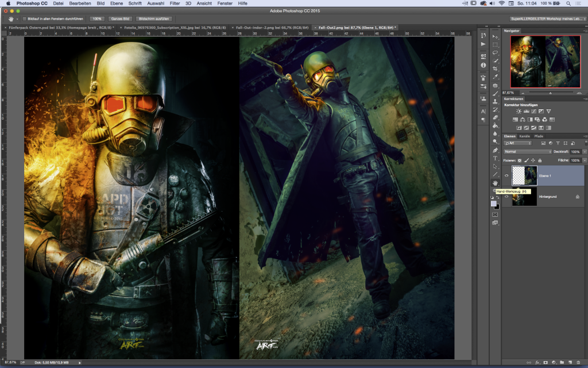Select the Blur tool
This screenshot has width=588, height=368.
(495, 133)
